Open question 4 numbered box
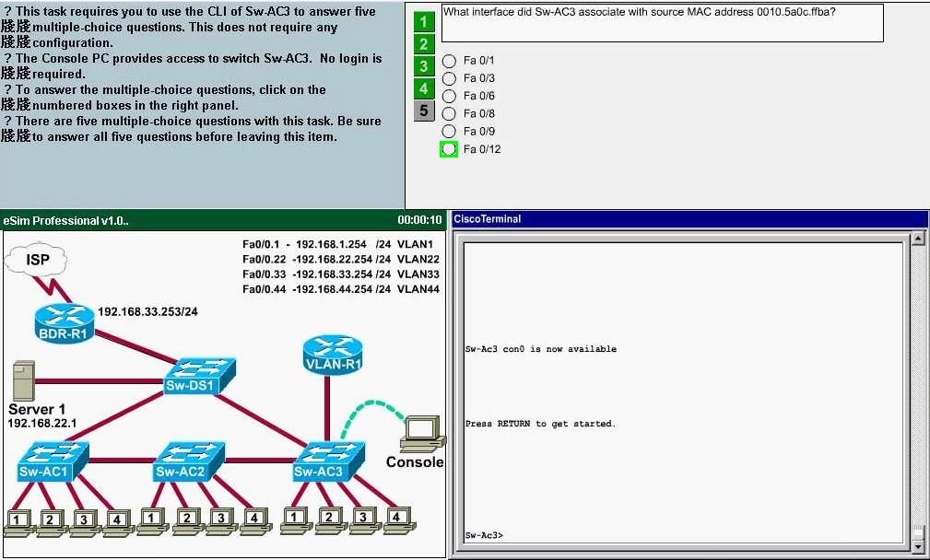Viewport: 930px width, 560px height. point(423,88)
